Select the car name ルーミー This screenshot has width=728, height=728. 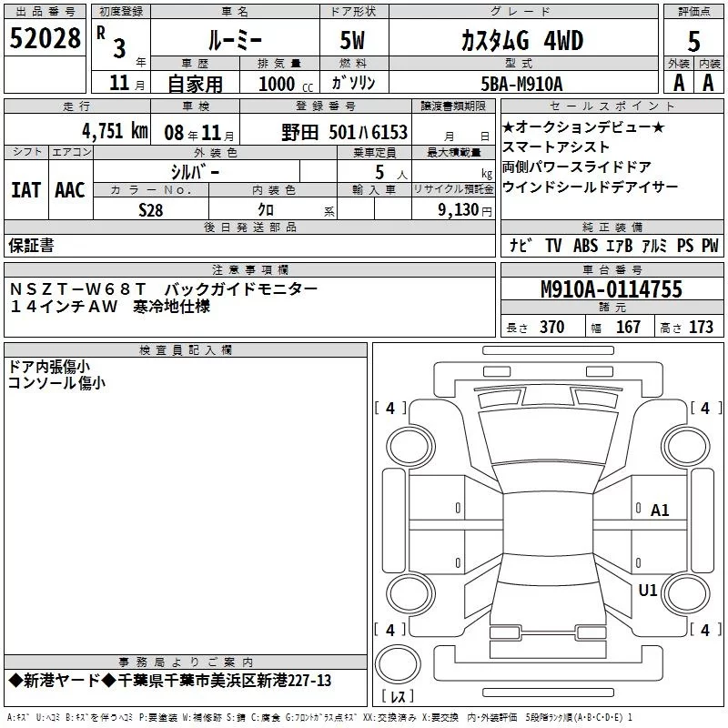click(235, 40)
